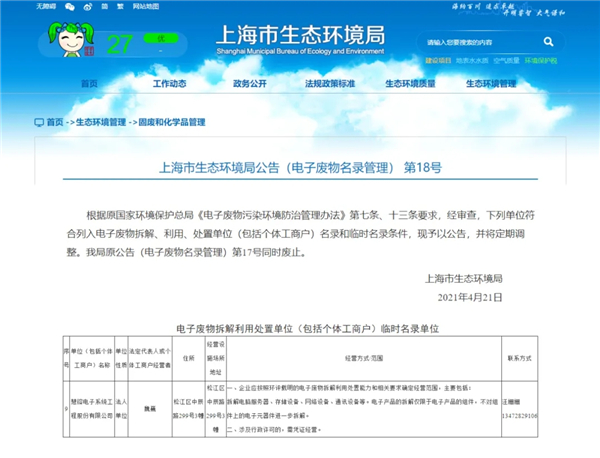Open the 生态环境管理 navigation menu

click(491, 83)
